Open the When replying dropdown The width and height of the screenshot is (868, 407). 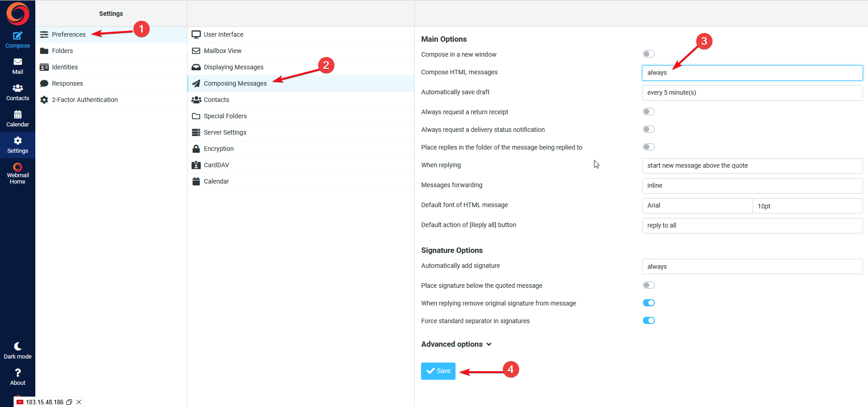pyautogui.click(x=752, y=166)
